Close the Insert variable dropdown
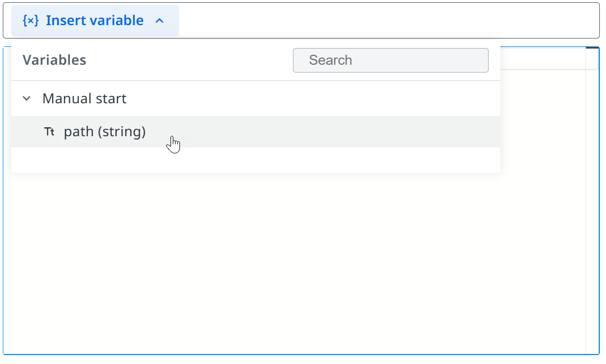The width and height of the screenshot is (606, 364). pyautogui.click(x=94, y=21)
